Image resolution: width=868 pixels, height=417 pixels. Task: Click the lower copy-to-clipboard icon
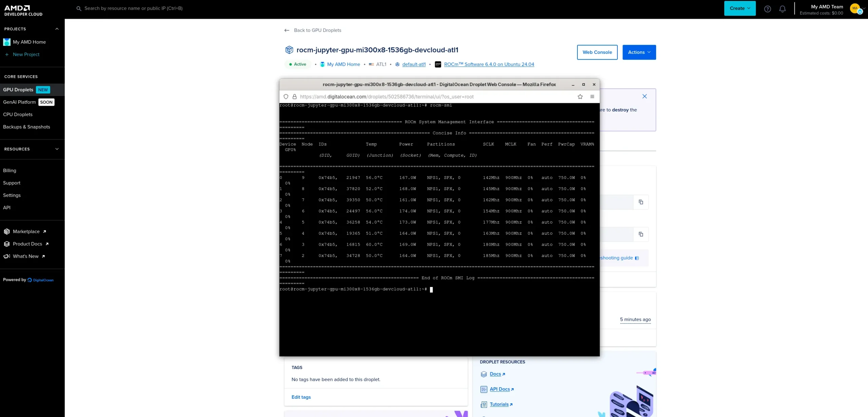641,234
